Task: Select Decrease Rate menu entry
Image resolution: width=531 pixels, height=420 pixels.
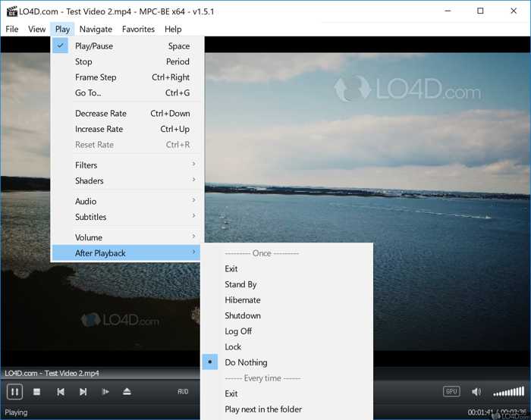Action: coord(127,114)
